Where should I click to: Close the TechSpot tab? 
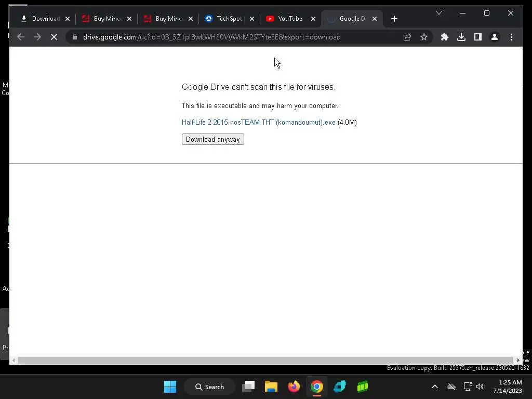[x=252, y=19]
